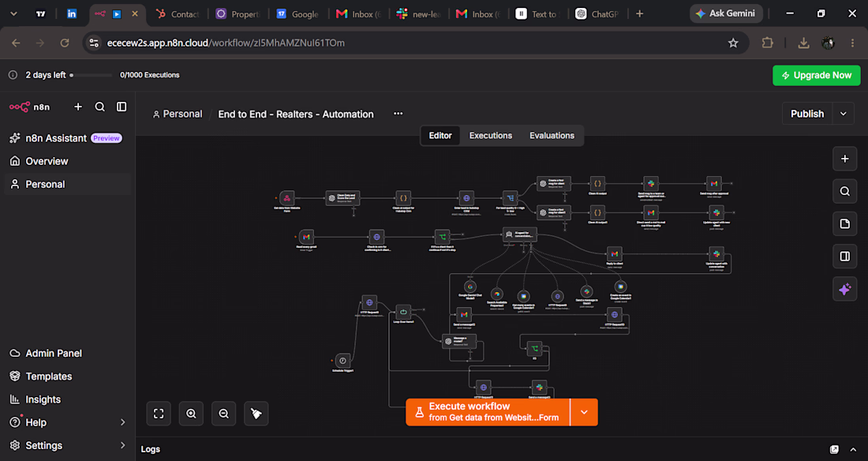This screenshot has width=868, height=461.
Task: Open the AI assistant sparkle button on canvas
Action: click(x=845, y=289)
